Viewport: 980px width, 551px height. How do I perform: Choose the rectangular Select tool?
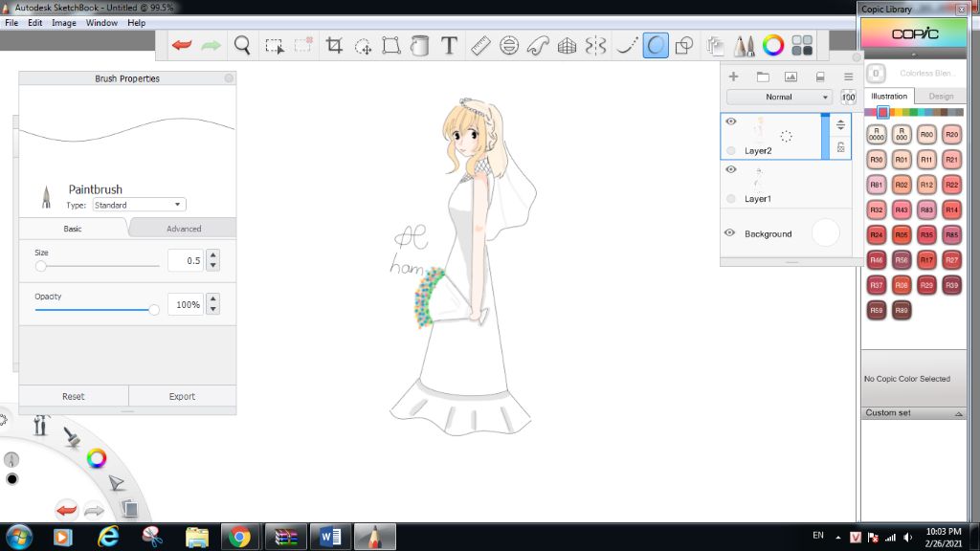pos(274,46)
